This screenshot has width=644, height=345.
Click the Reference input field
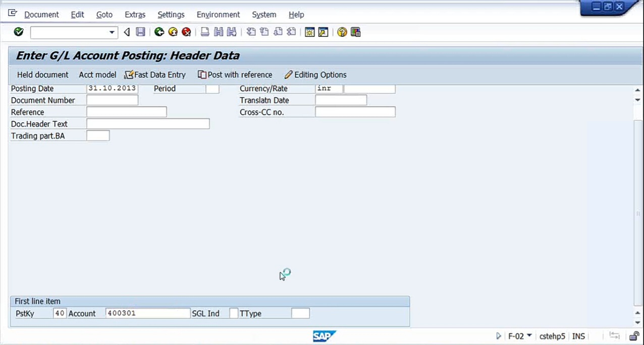tap(126, 112)
